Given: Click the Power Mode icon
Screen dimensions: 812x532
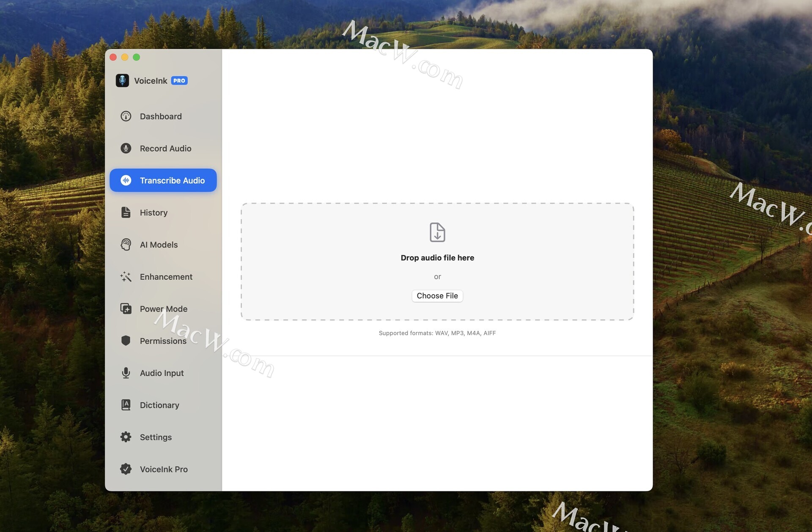Looking at the screenshot, I should coord(126,309).
